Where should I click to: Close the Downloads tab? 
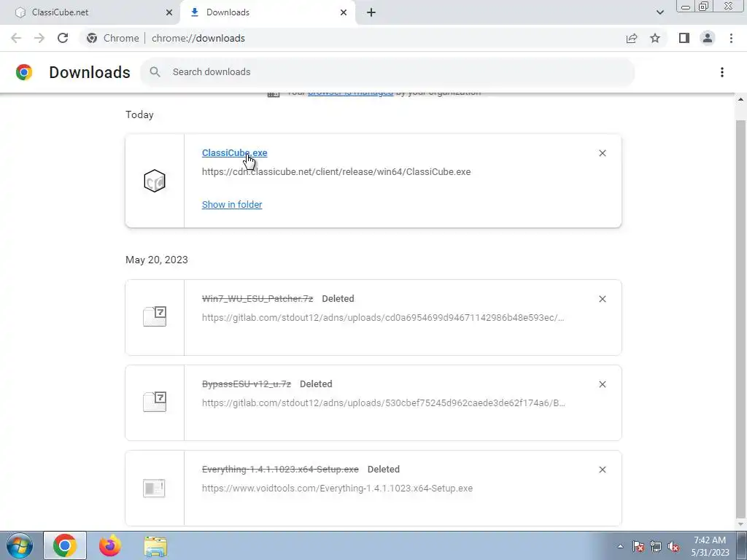point(344,12)
